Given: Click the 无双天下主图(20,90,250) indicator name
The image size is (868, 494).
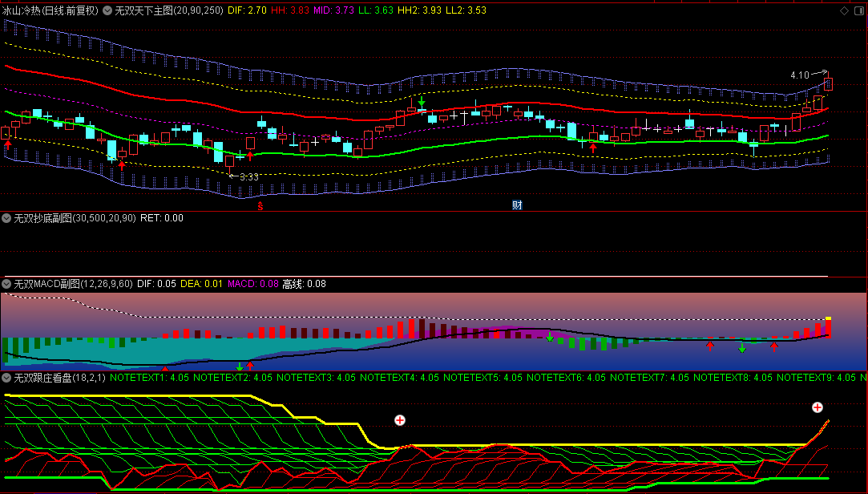Looking at the screenshot, I should coord(169,10).
